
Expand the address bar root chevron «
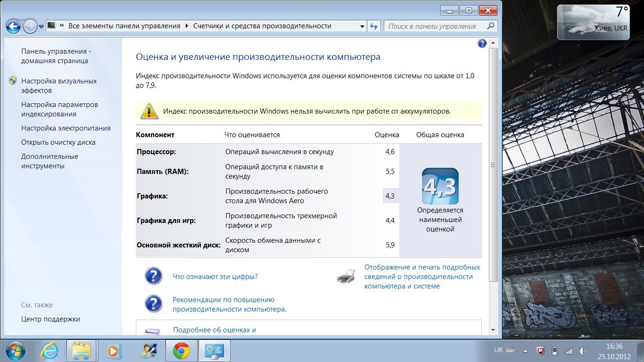[x=62, y=26]
